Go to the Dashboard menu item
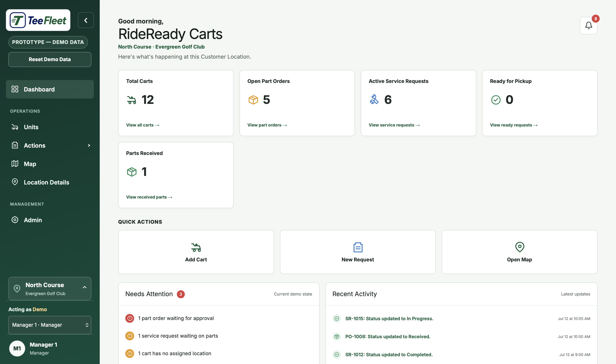Screen dimensions: 616x364 [x=50, y=89]
